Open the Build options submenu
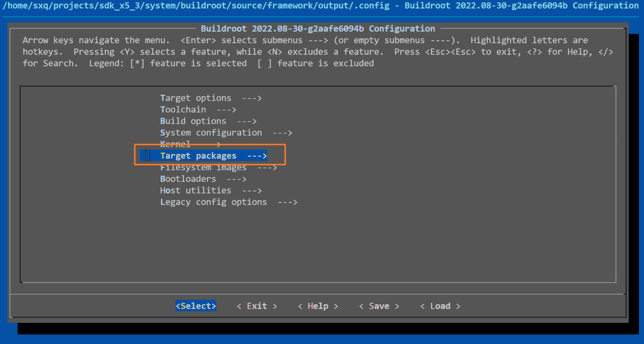The width and height of the screenshot is (644, 344). [x=208, y=121]
